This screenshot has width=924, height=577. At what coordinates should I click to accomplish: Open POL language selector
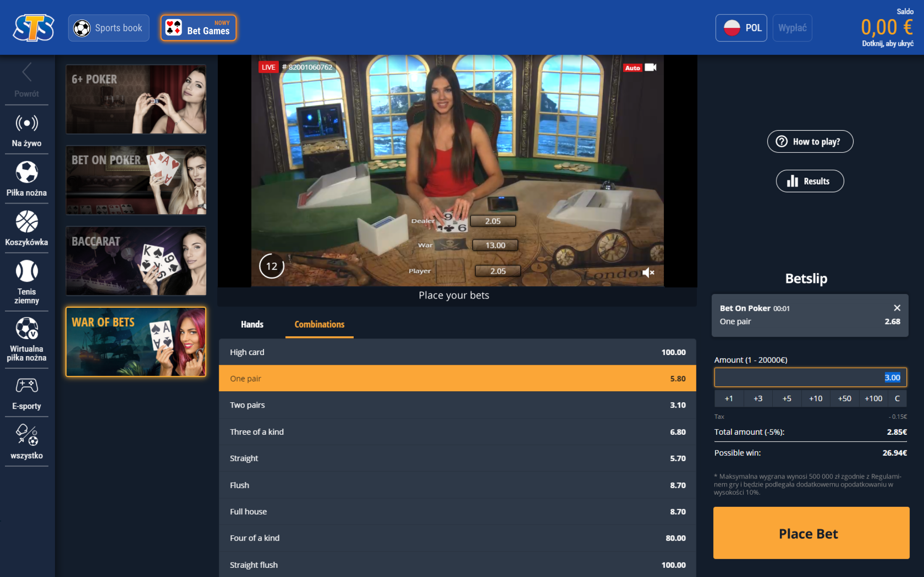pos(741,28)
